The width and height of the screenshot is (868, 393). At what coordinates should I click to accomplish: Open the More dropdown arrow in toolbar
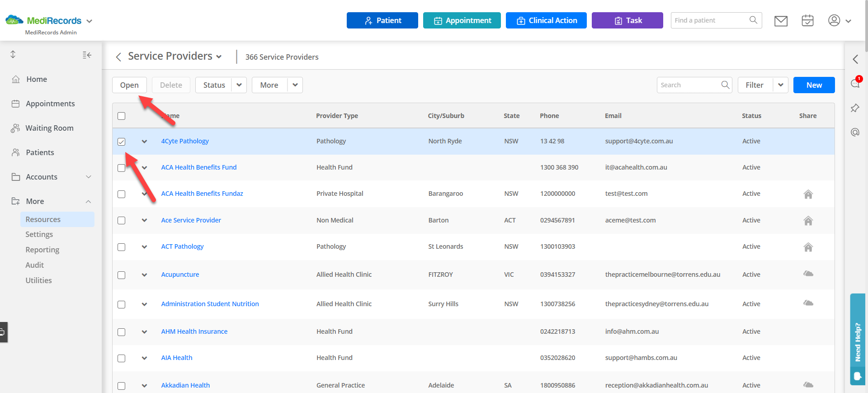tap(295, 85)
